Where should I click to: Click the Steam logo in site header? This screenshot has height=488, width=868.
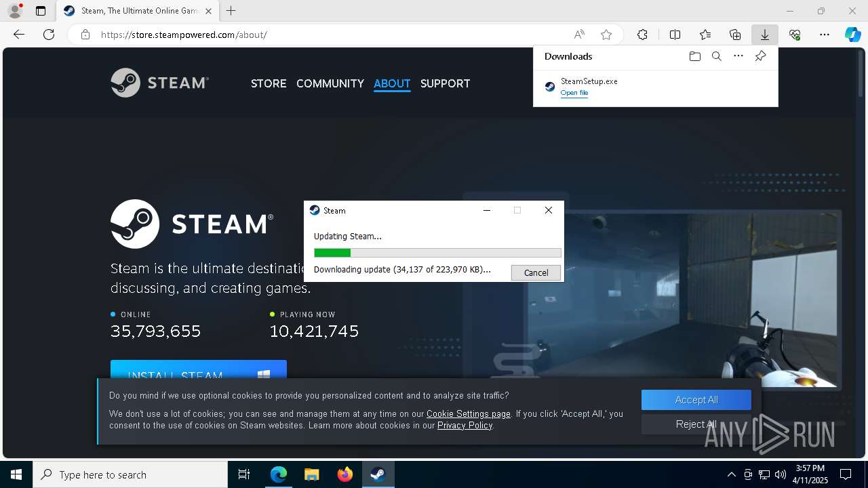(x=160, y=83)
